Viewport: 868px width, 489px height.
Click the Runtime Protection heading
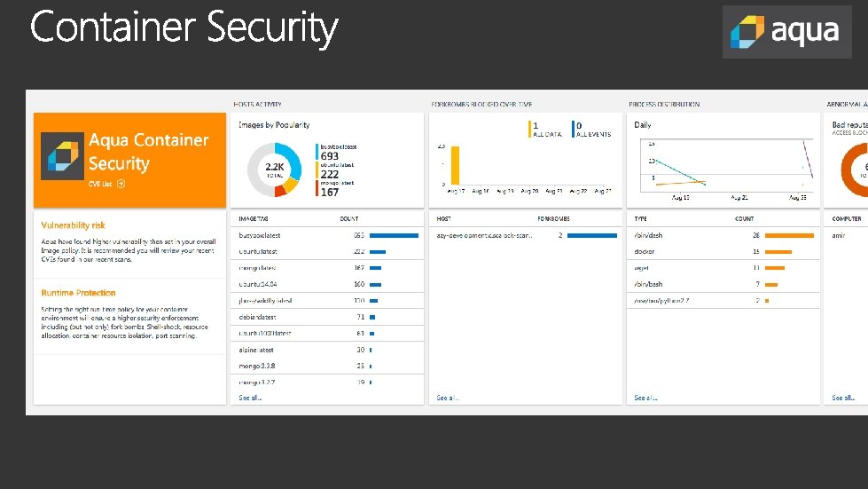[78, 293]
